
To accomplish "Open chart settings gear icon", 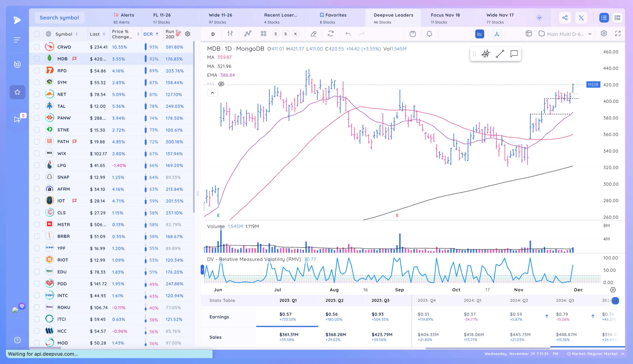I will coord(604,34).
